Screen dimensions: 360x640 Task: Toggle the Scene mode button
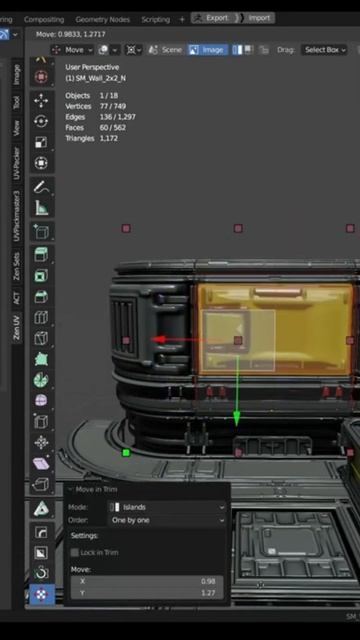pos(165,50)
